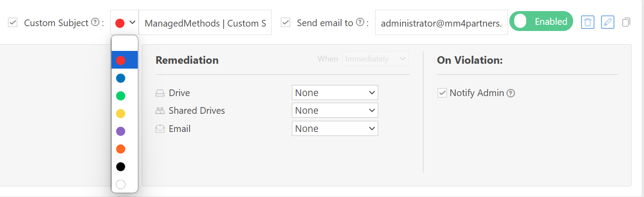Screen dimensions: 644x197
Task: Click the trash delete icon
Action: coord(587,22)
